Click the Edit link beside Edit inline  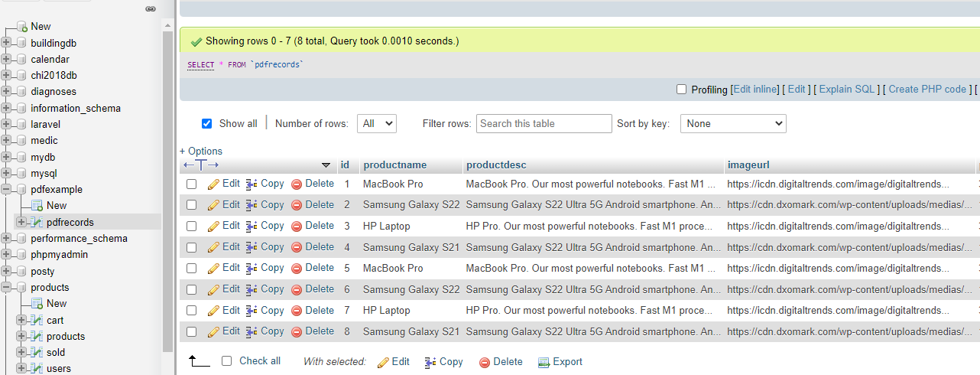point(797,90)
